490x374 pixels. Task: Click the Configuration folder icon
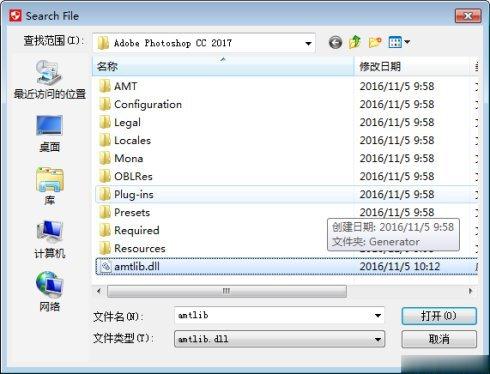tap(105, 104)
